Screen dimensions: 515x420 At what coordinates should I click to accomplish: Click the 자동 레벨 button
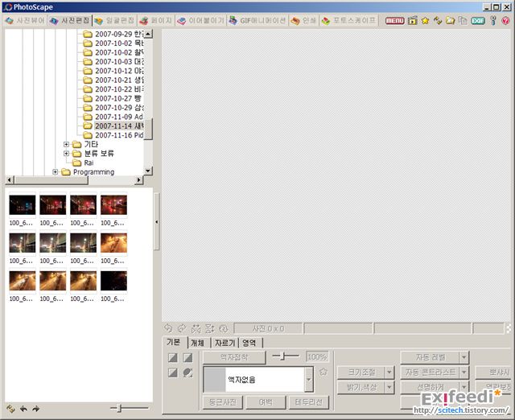point(431,357)
